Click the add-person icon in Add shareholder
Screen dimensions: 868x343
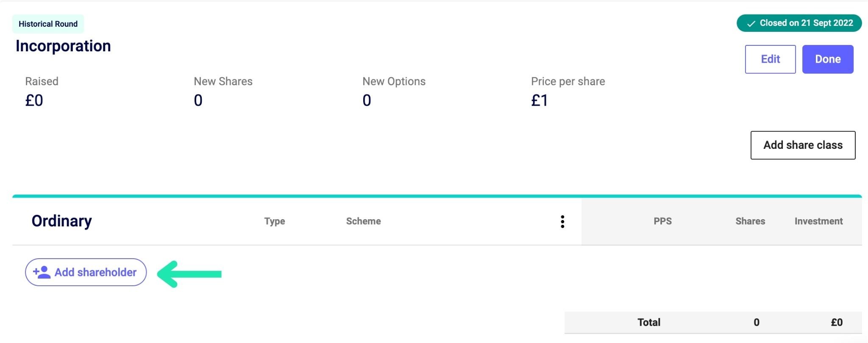(x=42, y=272)
